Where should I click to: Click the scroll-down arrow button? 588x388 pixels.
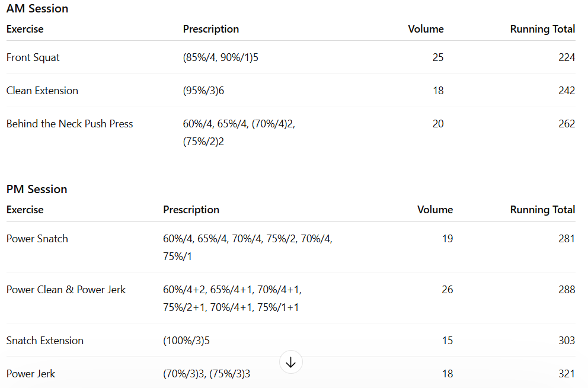[290, 363]
